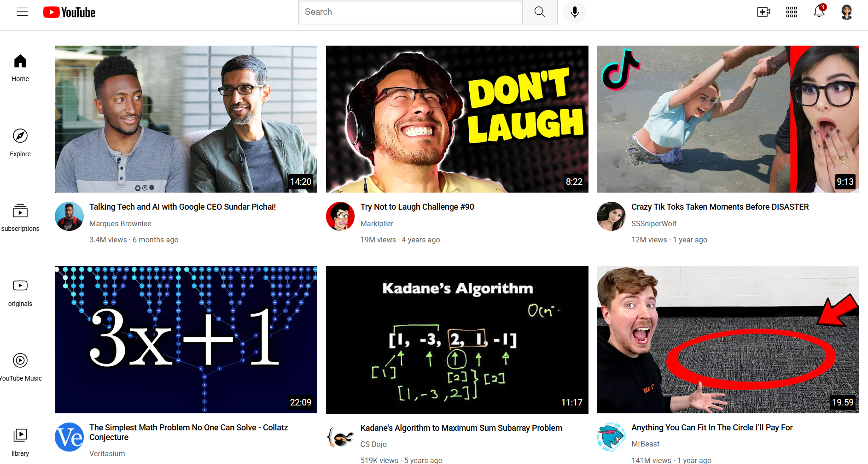Open the notifications bell
The width and height of the screenshot is (868, 464).
coord(819,12)
